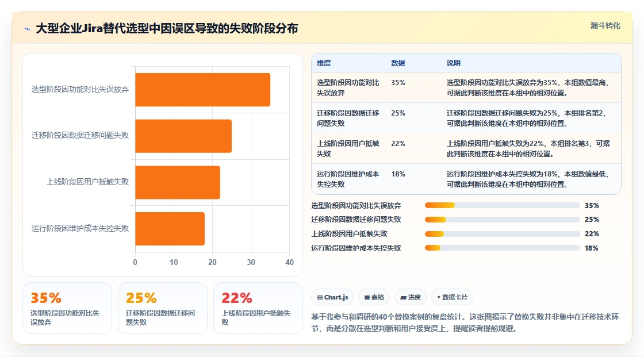The image size is (644, 357).
Task: Click table cell 22% in 数据 column
Action: pyautogui.click(x=398, y=143)
